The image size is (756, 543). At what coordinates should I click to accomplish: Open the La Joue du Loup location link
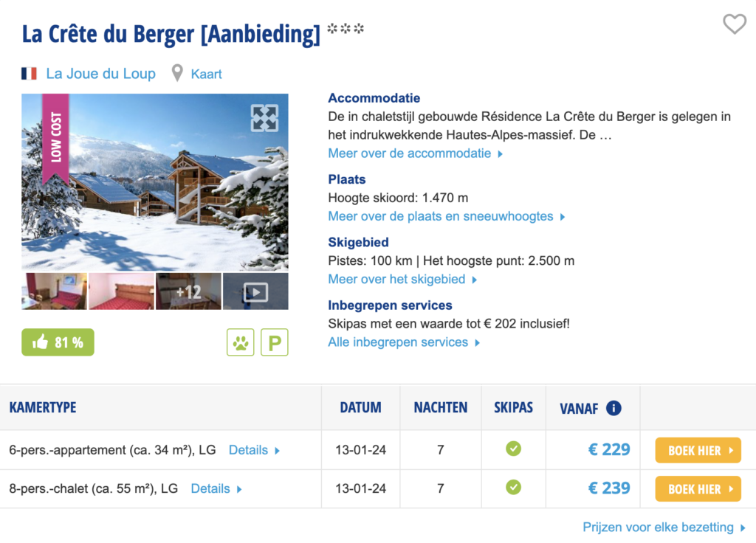coord(100,74)
